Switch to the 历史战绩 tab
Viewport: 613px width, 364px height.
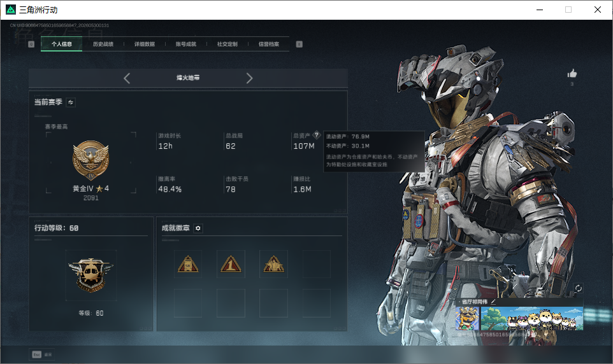pyautogui.click(x=103, y=44)
